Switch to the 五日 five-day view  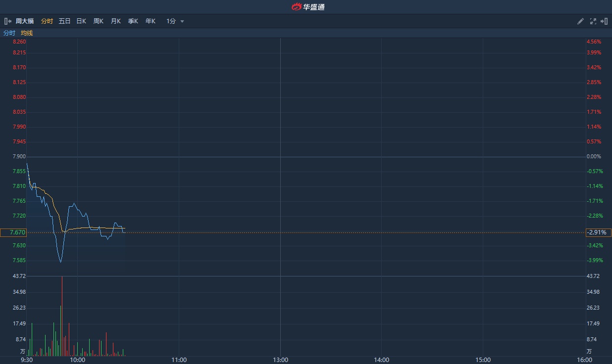point(64,21)
